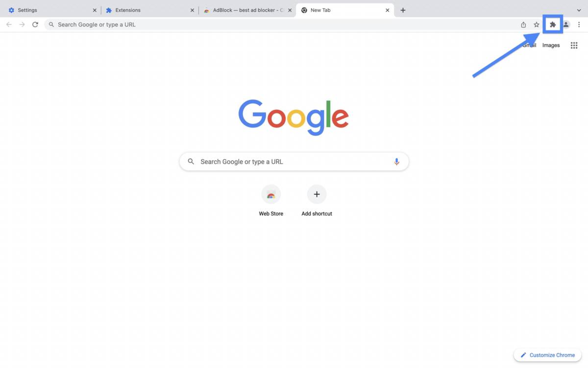Open the profile avatar icon

[566, 25]
